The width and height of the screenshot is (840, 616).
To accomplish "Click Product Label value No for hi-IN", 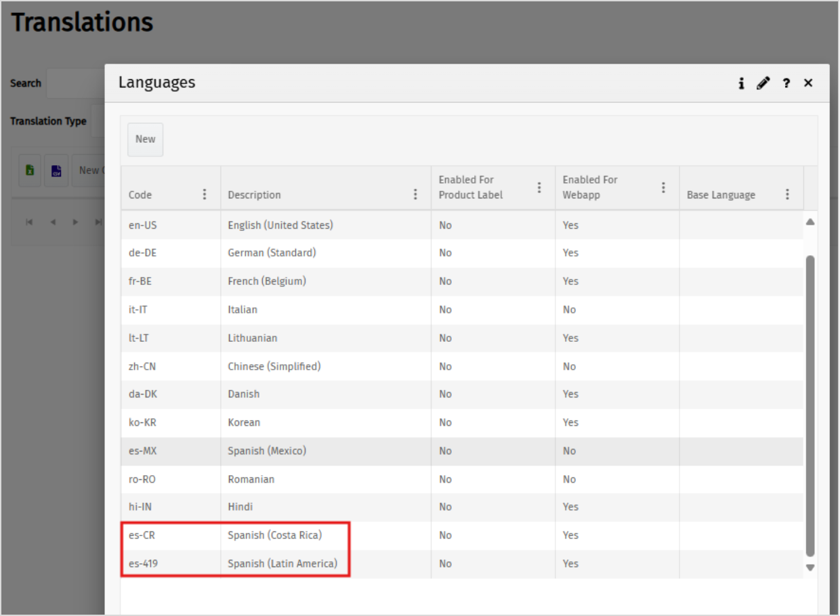I will 445,506.
